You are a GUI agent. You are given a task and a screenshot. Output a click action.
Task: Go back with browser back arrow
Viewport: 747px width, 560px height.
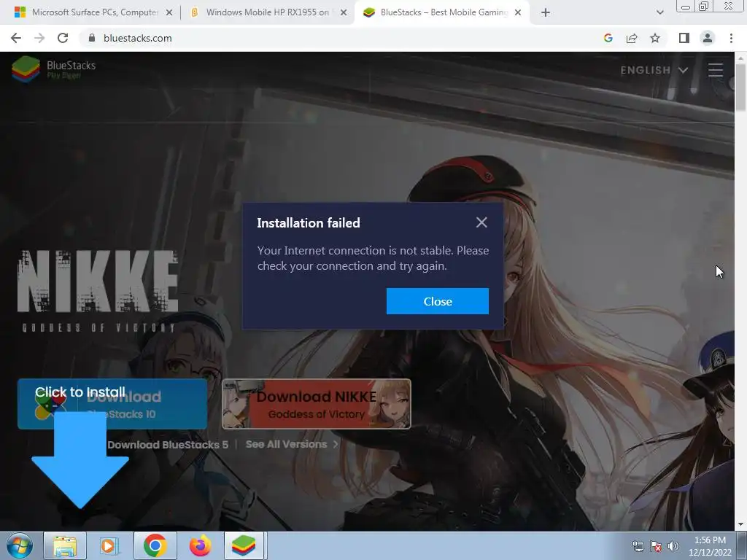(16, 38)
